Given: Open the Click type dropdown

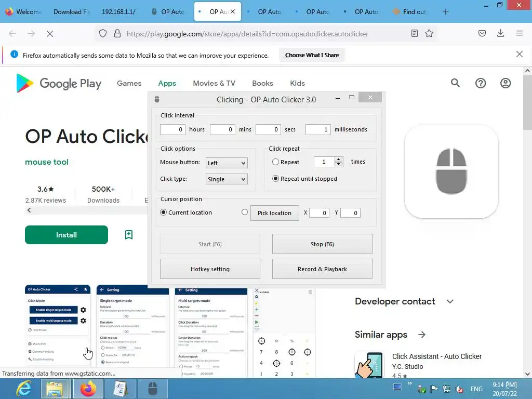Looking at the screenshot, I should point(227,179).
